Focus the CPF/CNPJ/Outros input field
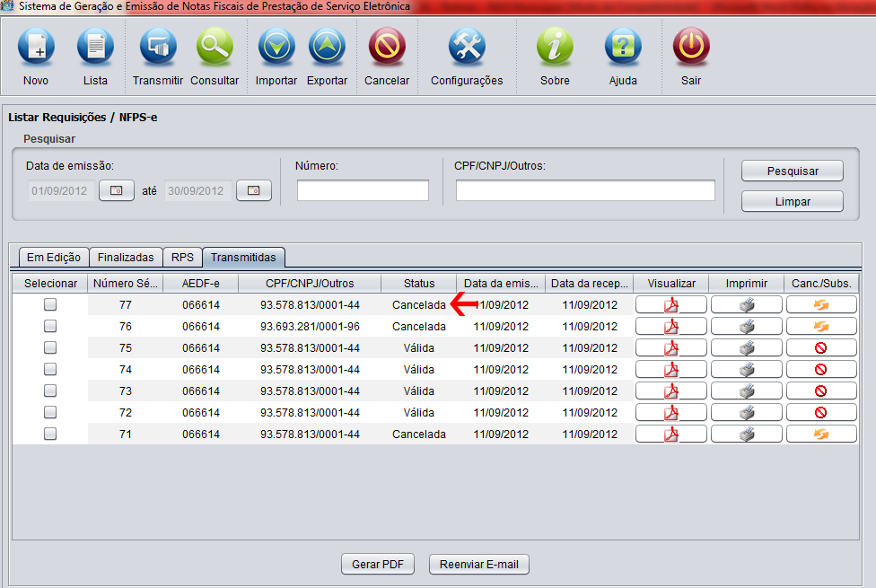This screenshot has height=588, width=876. click(x=585, y=190)
